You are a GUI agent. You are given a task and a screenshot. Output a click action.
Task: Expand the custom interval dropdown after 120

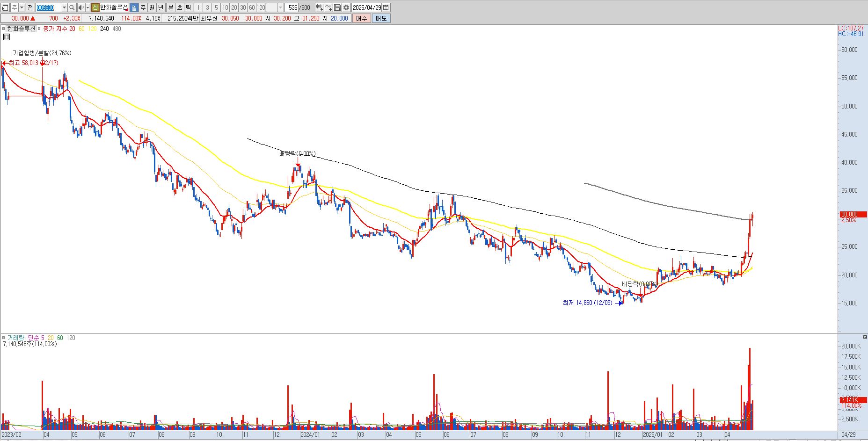pos(280,7)
